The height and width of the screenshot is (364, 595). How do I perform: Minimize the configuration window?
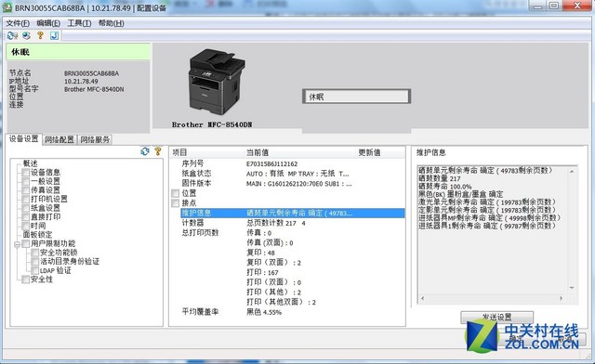click(538, 6)
